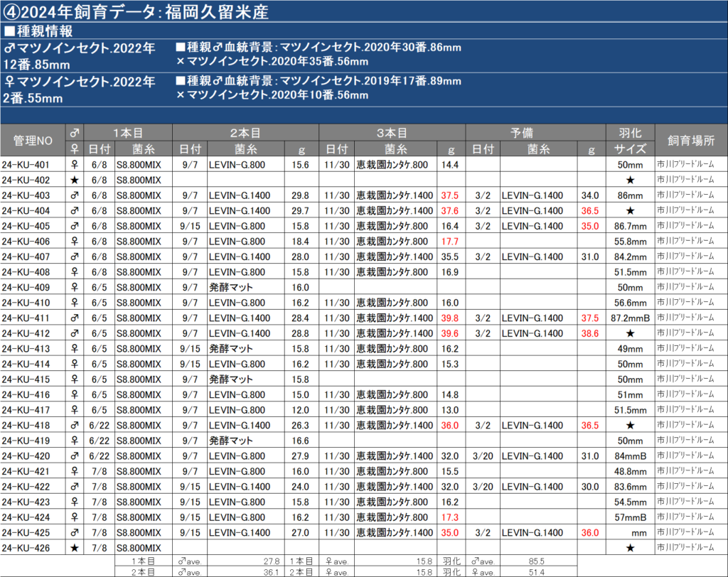Select the male symbol in row 24-KU-425
Screen dimensions: 728x577
[75, 532]
